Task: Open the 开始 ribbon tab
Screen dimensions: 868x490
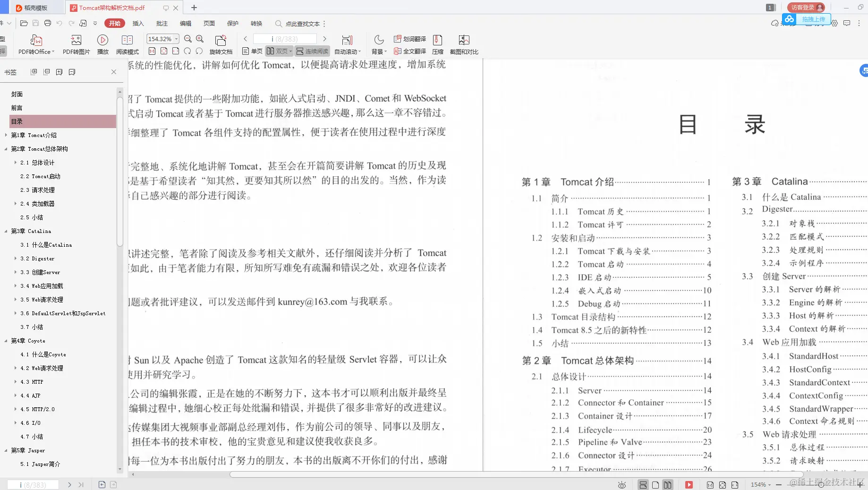Action: pos(115,23)
